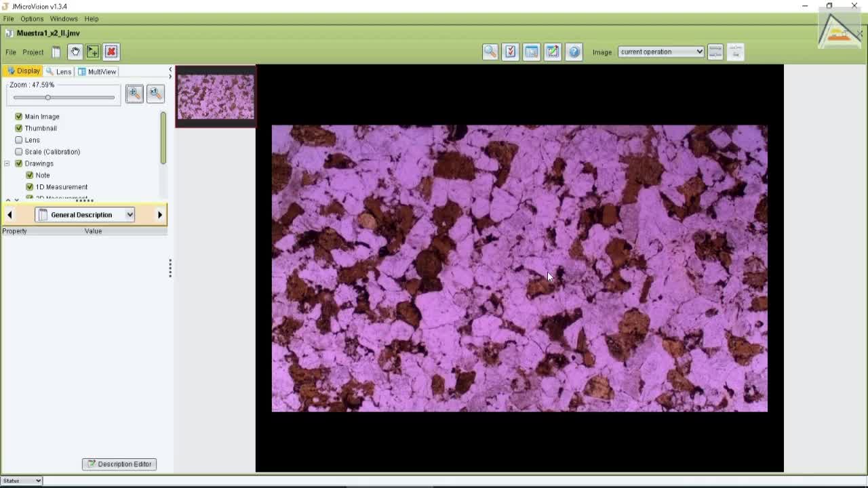Uncheck the Main Image checkbox

pos(19,117)
